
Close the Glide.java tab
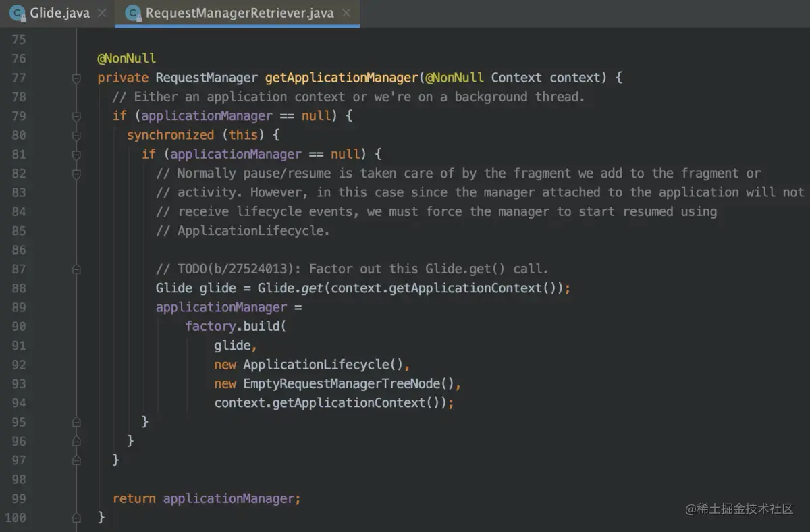(102, 13)
